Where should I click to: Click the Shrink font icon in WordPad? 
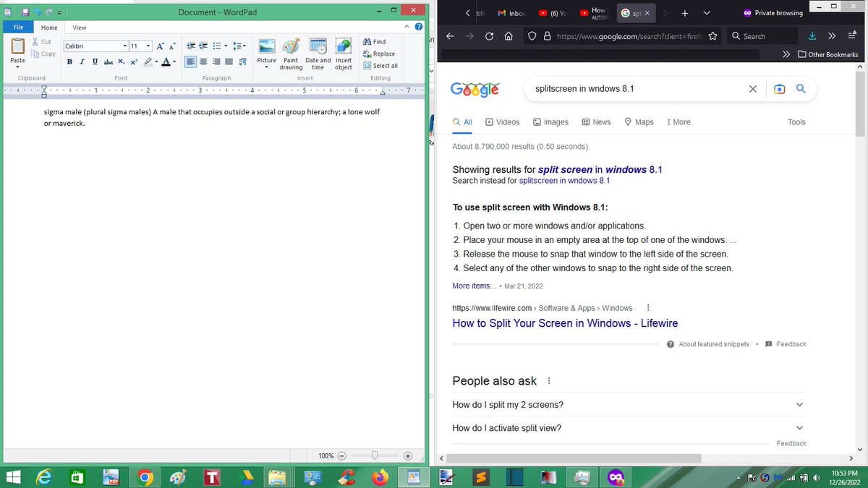[171, 46]
